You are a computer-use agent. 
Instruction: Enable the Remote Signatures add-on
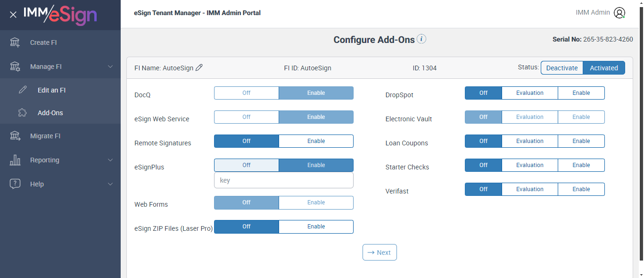316,141
